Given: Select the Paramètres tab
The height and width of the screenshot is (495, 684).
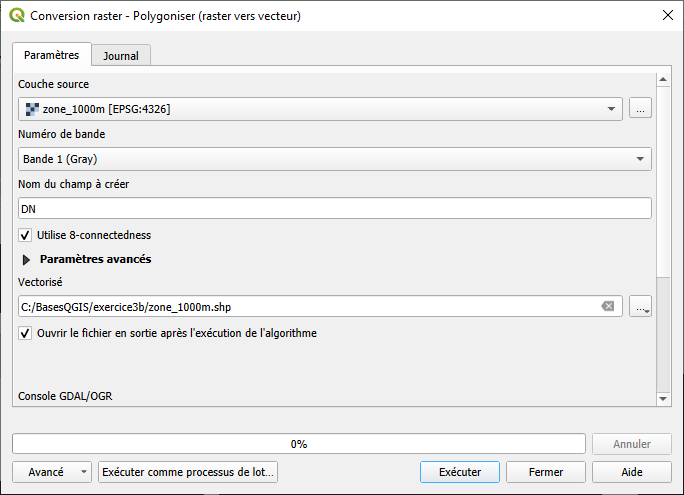Looking at the screenshot, I should (x=52, y=55).
